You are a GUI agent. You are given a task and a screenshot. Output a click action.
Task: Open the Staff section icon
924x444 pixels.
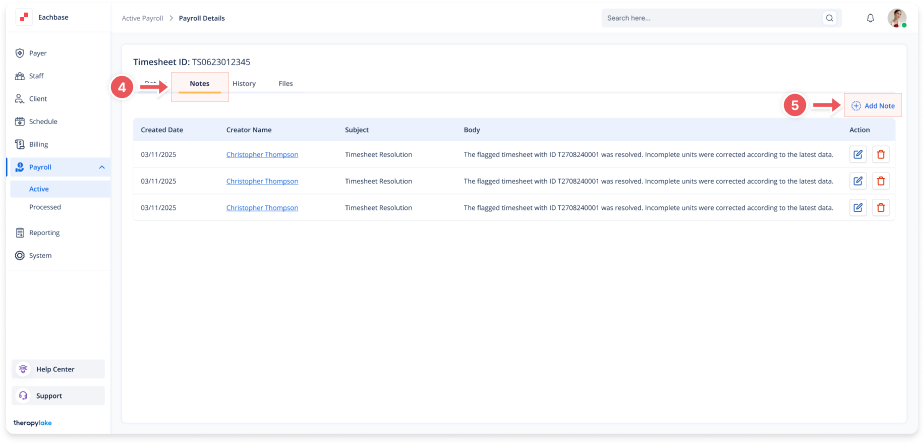19,76
